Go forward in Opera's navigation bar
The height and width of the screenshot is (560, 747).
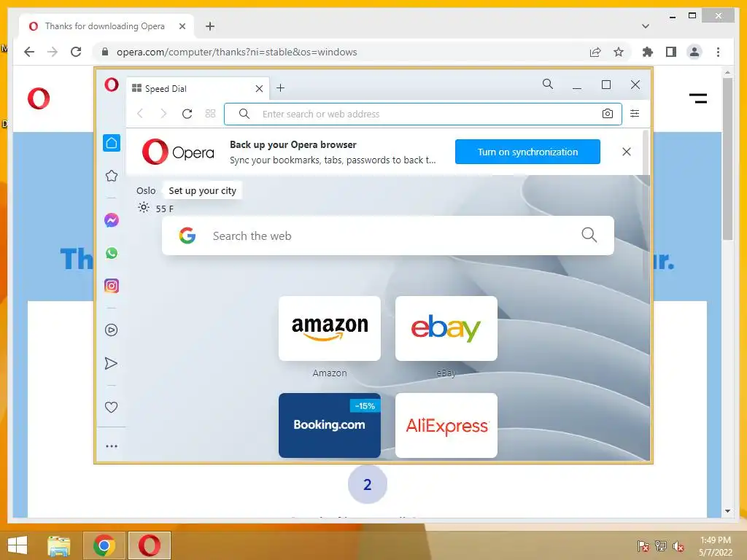pos(163,113)
